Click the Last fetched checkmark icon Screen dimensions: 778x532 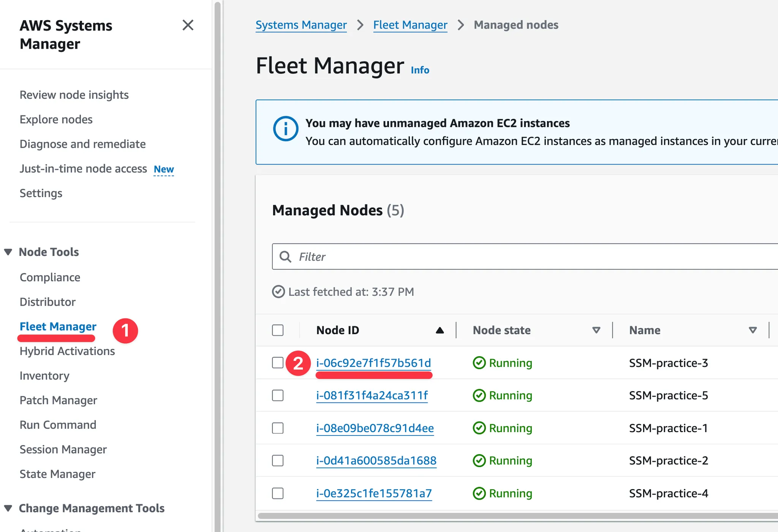click(x=278, y=292)
